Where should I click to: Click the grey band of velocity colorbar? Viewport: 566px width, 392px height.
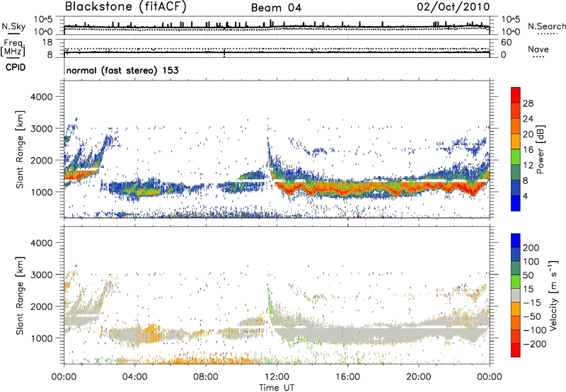tap(516, 296)
